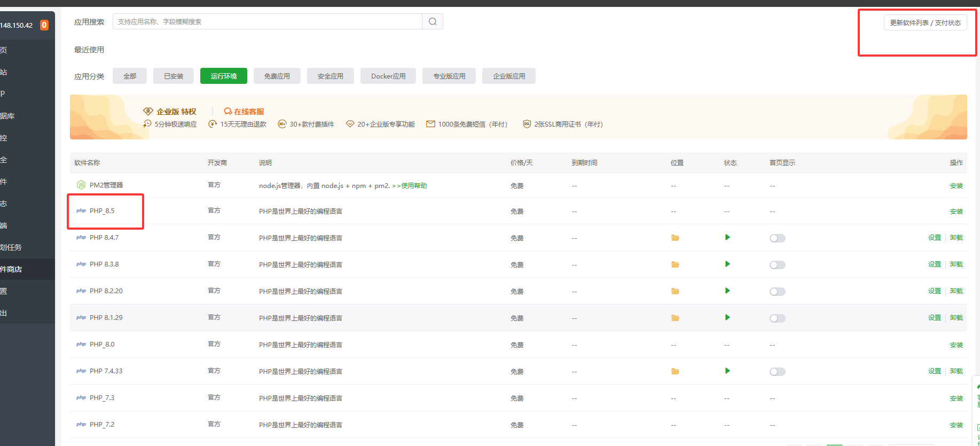Open folder location for PHP 8.4.7
The width and height of the screenshot is (980, 446).
(x=675, y=238)
